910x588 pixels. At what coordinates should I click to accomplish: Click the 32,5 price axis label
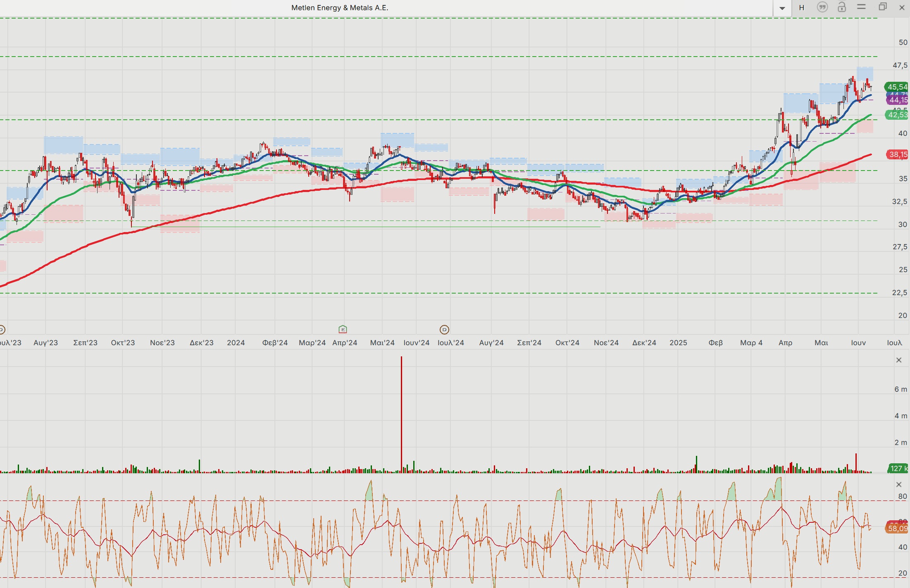coord(900,202)
